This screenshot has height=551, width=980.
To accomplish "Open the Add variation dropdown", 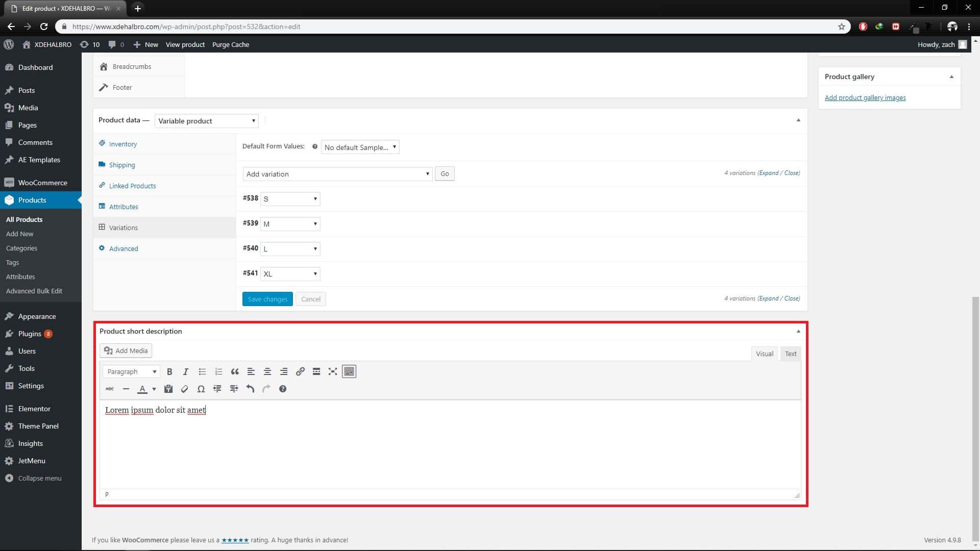I will coord(337,174).
